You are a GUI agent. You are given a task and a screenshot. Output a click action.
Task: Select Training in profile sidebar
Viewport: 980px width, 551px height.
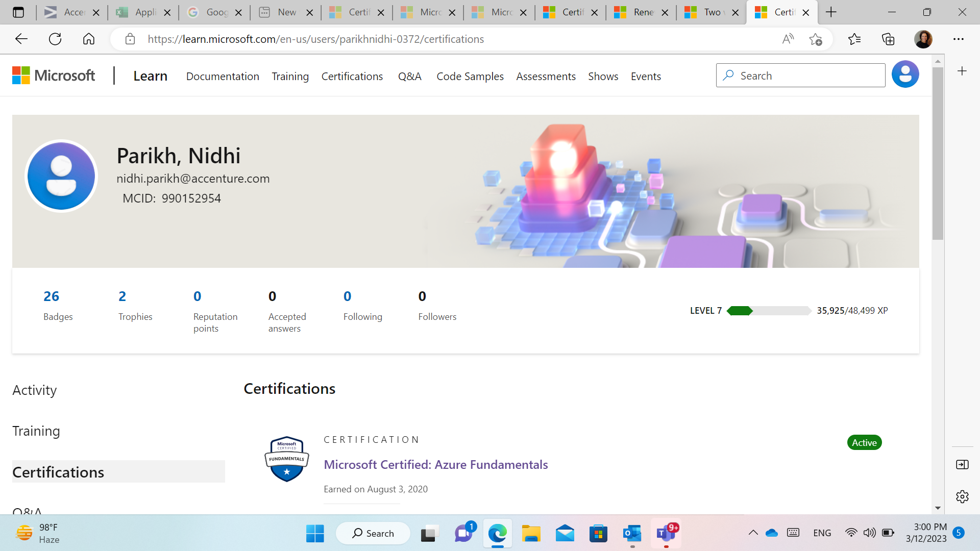(x=36, y=431)
